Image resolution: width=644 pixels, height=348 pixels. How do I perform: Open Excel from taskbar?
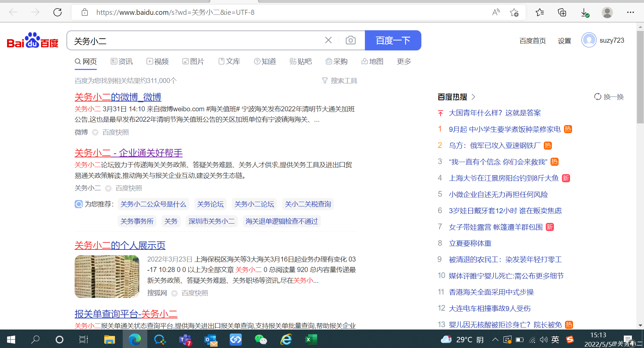(311, 340)
